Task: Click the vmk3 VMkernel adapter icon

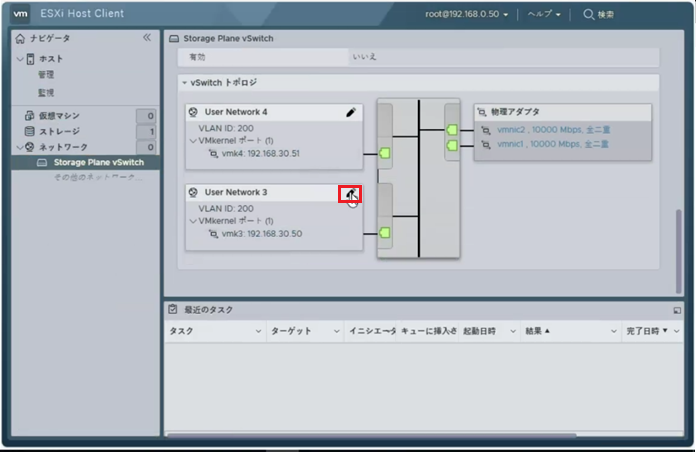Action: 212,234
